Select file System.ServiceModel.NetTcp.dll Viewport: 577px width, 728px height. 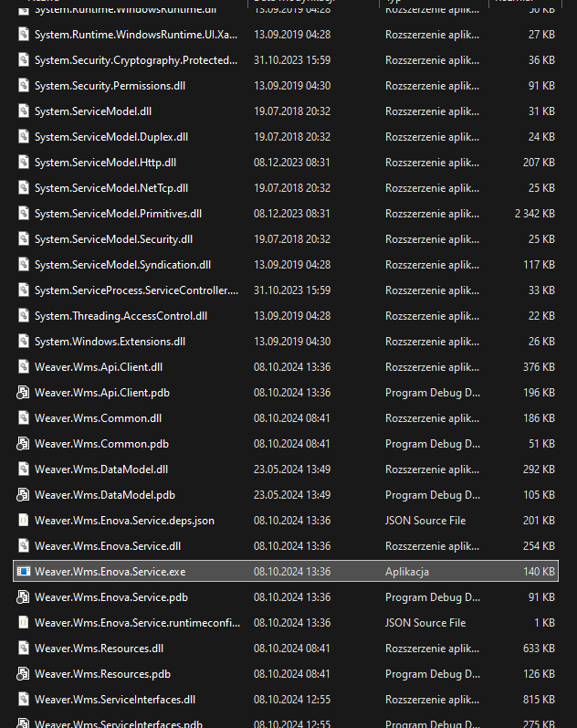point(111,188)
